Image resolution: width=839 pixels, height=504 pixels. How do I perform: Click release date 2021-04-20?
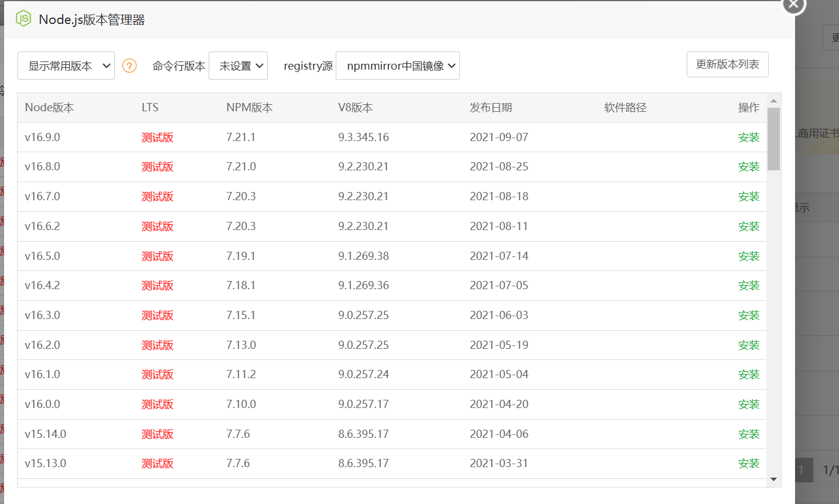pyautogui.click(x=499, y=404)
